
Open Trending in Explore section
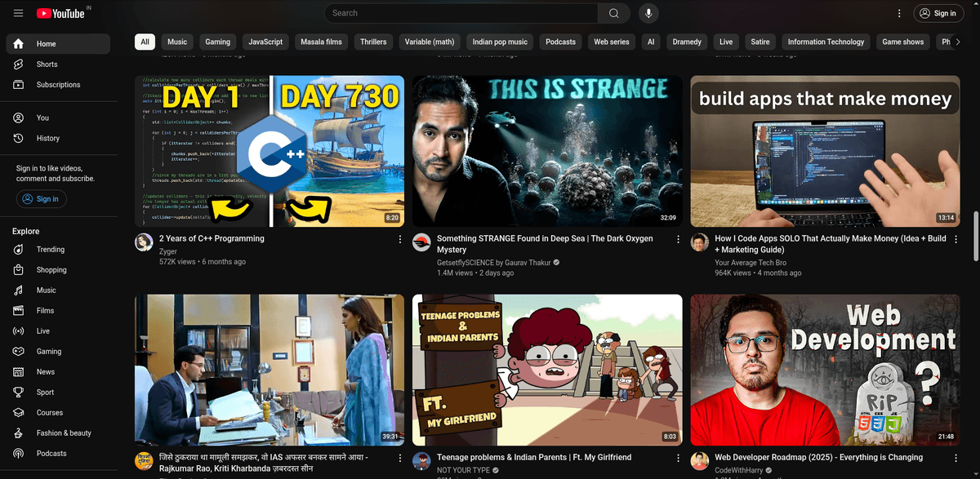(50, 250)
